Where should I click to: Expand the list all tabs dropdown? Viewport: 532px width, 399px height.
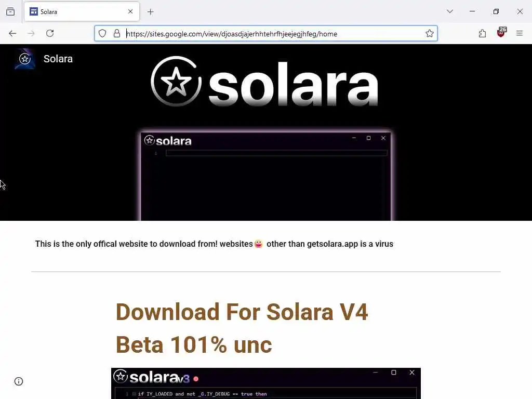coord(450,11)
